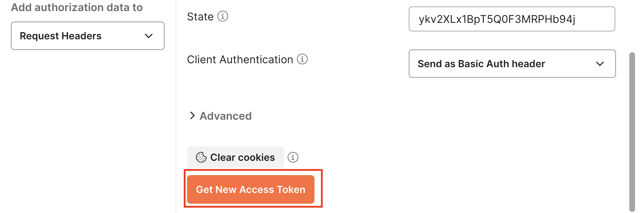This screenshot has height=213, width=644.
Task: Click the Basic Auth header dropdown arrow
Action: (x=600, y=64)
